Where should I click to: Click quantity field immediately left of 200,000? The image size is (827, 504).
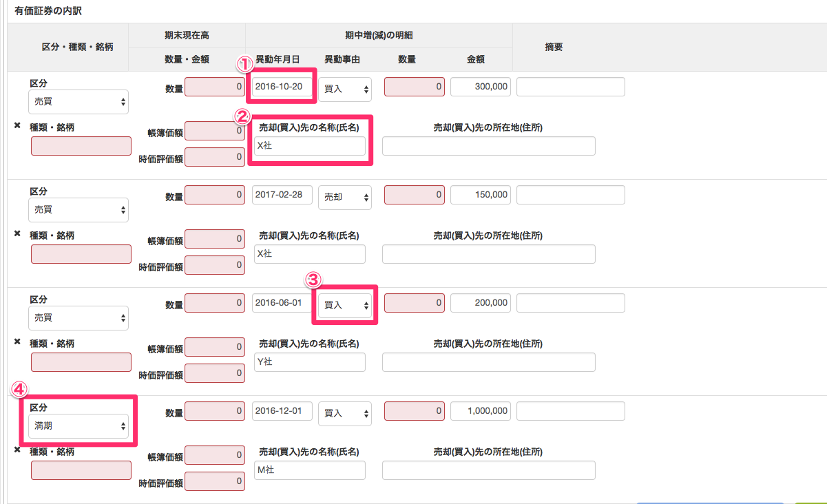click(415, 303)
